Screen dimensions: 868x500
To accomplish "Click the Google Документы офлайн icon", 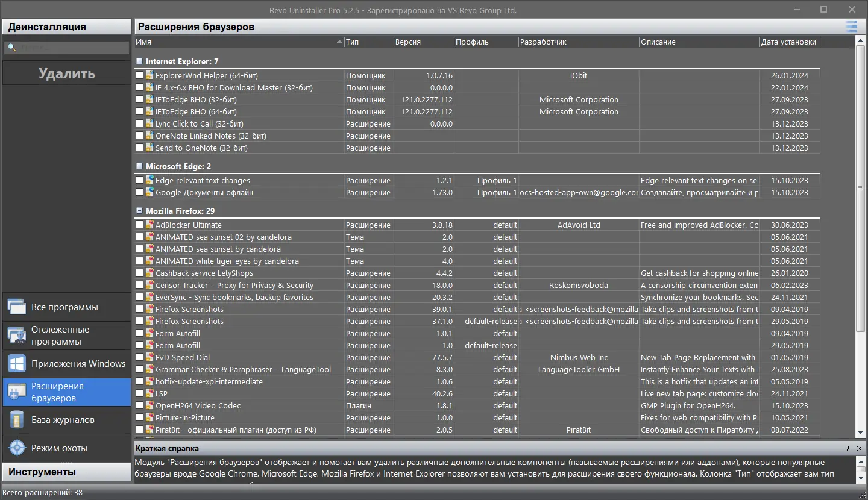I will coord(150,192).
